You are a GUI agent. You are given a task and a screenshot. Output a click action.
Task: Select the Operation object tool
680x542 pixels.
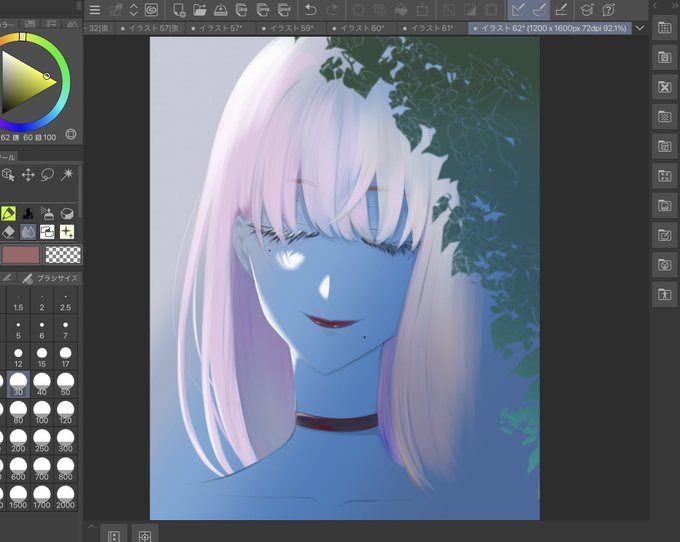(8, 175)
